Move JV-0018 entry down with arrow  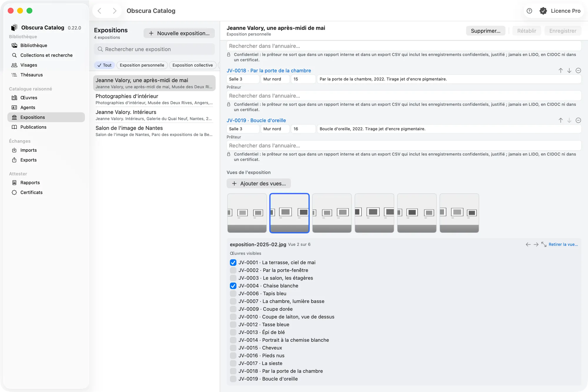point(569,71)
